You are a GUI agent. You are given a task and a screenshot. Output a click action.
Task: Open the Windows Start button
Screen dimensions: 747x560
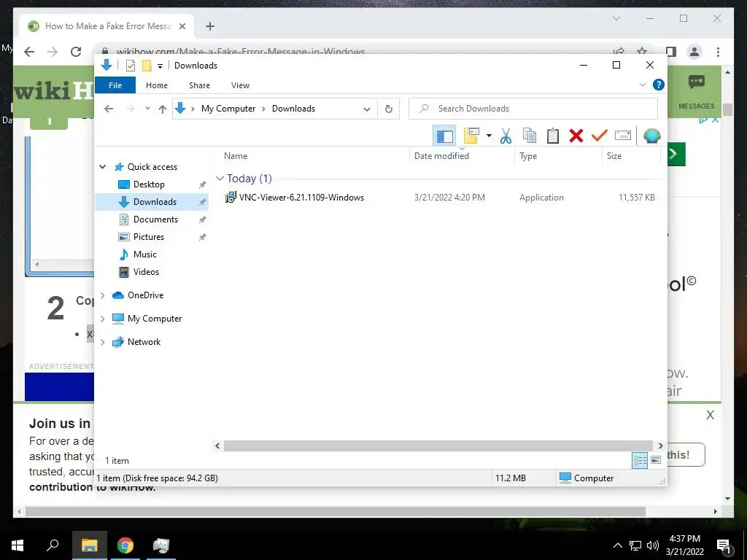pyautogui.click(x=18, y=545)
